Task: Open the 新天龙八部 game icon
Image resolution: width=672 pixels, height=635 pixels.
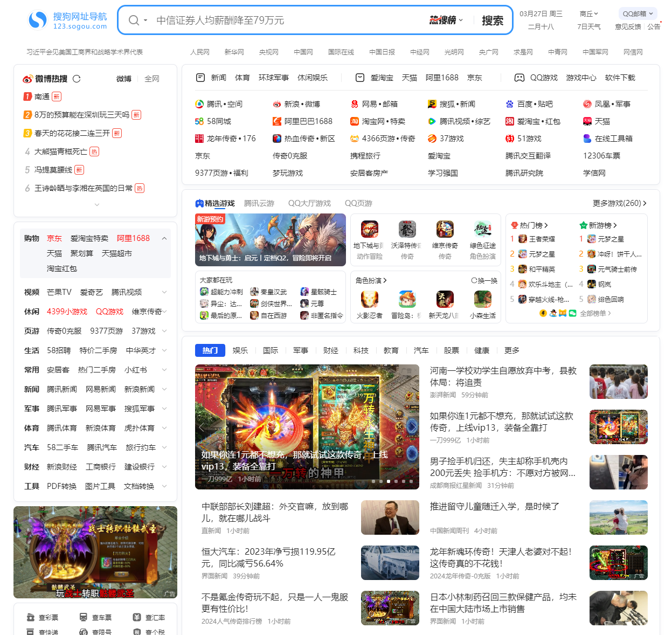Action: pos(445,299)
